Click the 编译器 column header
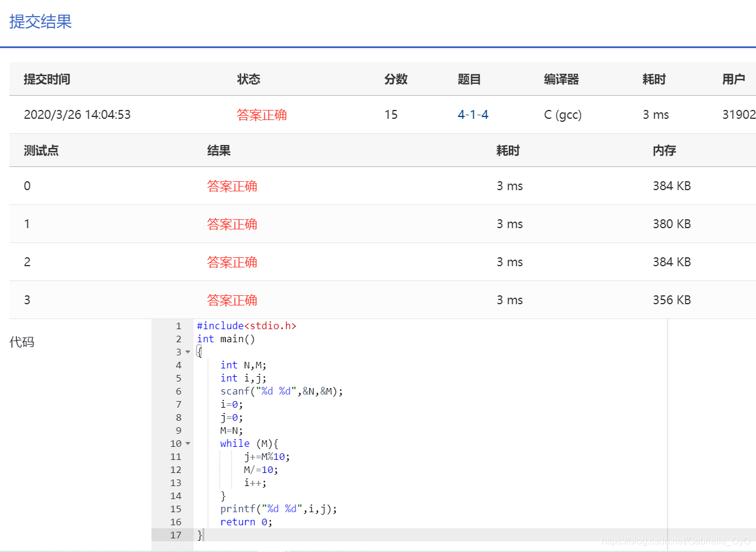 pyautogui.click(x=561, y=78)
